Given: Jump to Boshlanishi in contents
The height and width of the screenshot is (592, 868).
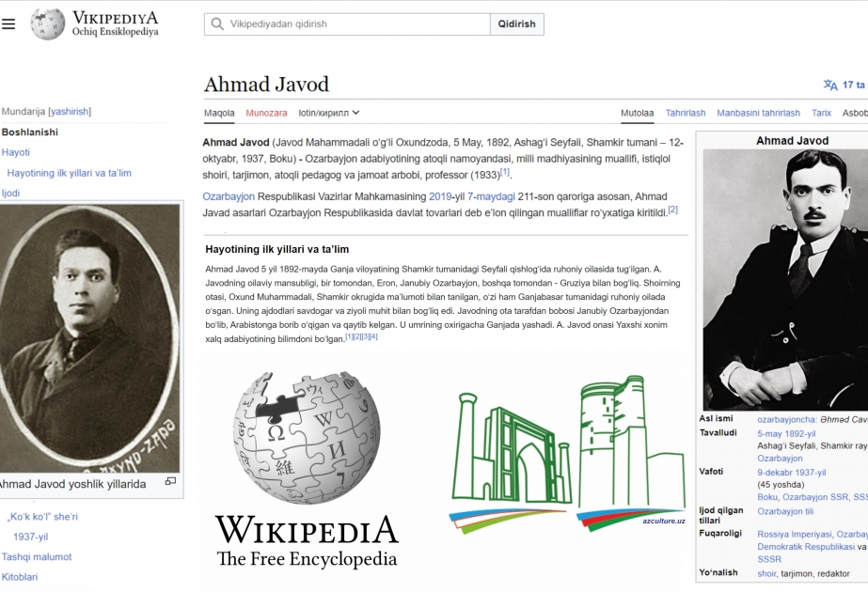Looking at the screenshot, I should (30, 132).
